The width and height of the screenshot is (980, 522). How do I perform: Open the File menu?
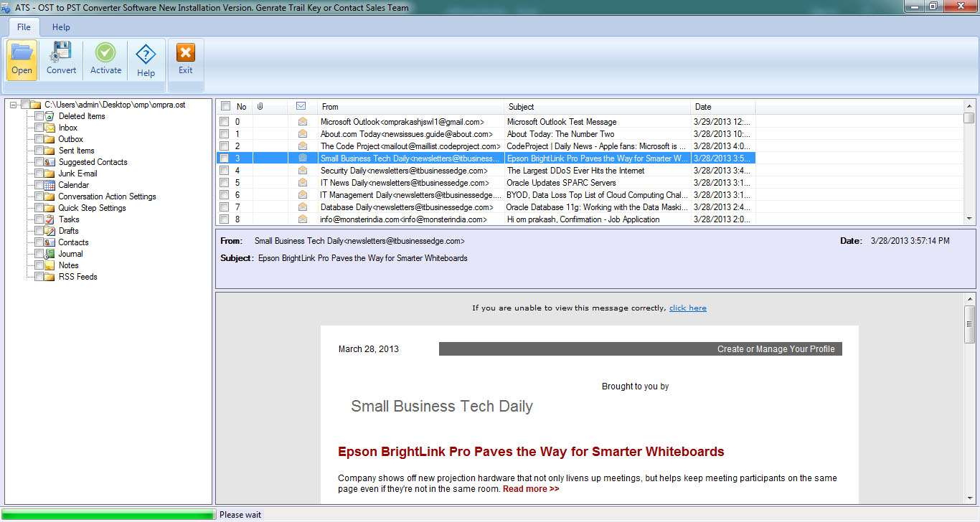(23, 27)
